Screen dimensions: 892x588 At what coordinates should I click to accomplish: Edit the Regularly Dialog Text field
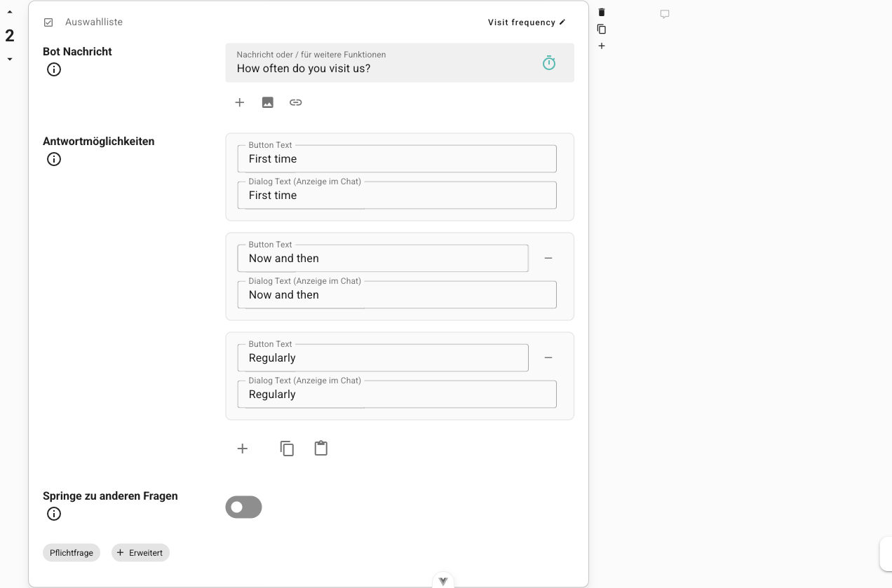click(397, 394)
